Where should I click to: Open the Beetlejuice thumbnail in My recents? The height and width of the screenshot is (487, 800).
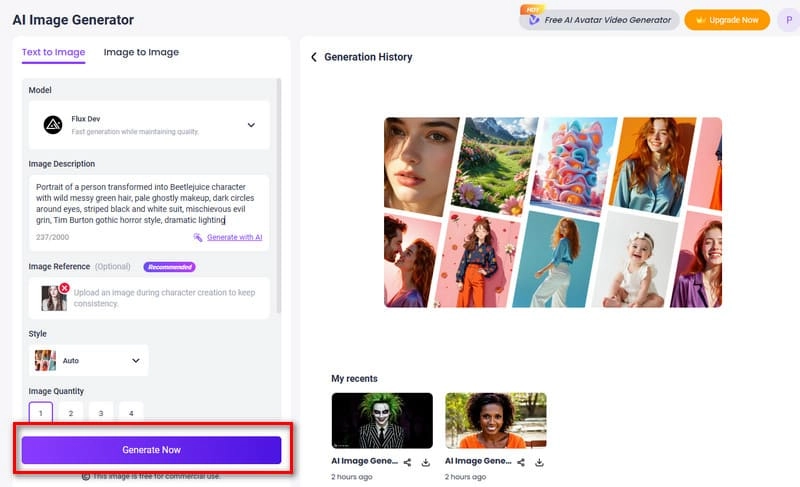point(381,419)
